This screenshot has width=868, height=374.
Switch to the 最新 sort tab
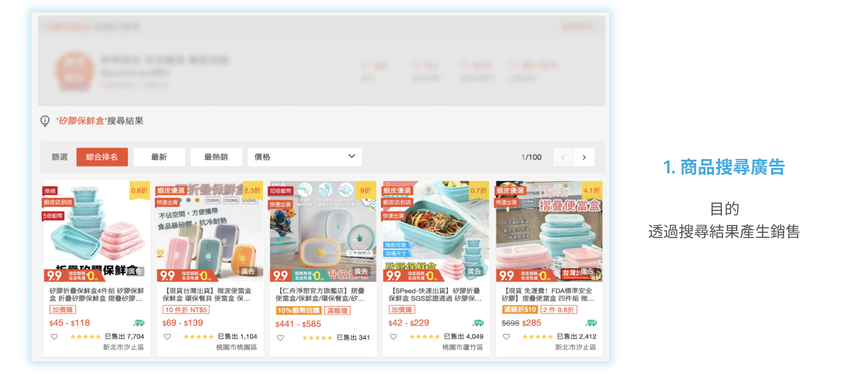pyautogui.click(x=159, y=157)
